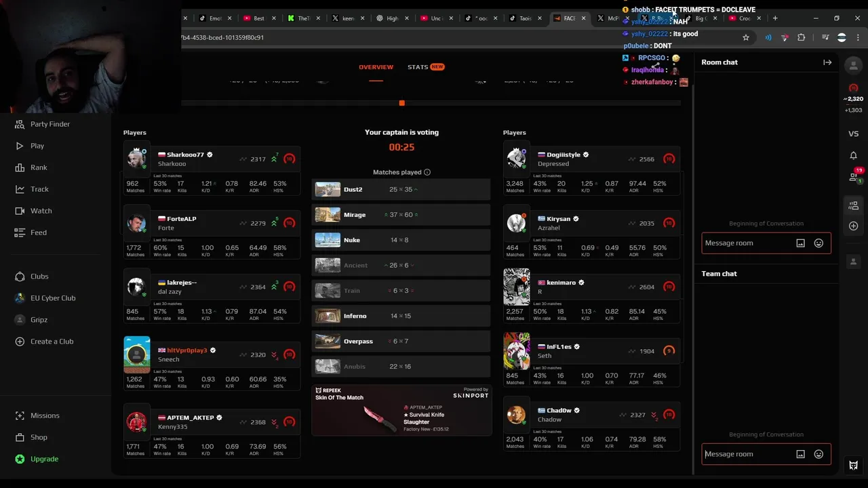Click Sharkooo77's player avatar
The width and height of the screenshot is (868, 488).
(137, 158)
